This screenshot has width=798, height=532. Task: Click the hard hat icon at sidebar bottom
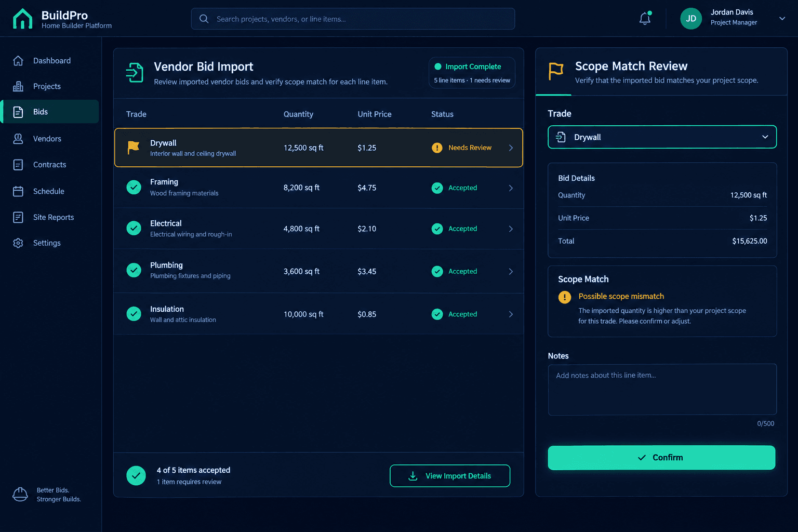click(x=20, y=494)
